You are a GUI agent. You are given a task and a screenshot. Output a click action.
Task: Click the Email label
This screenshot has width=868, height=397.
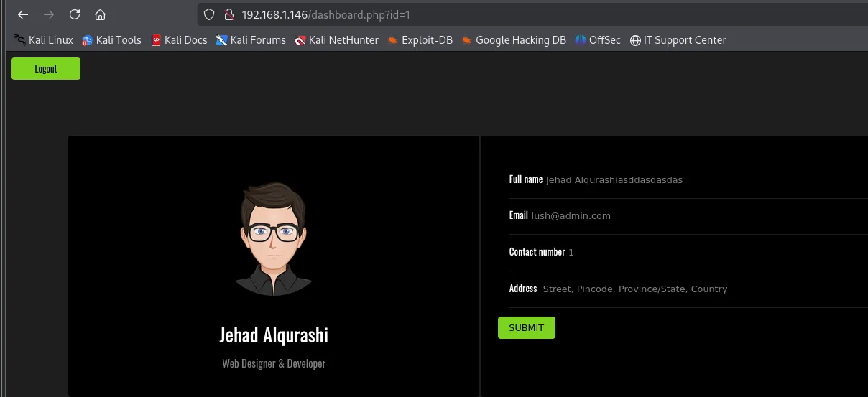(519, 215)
